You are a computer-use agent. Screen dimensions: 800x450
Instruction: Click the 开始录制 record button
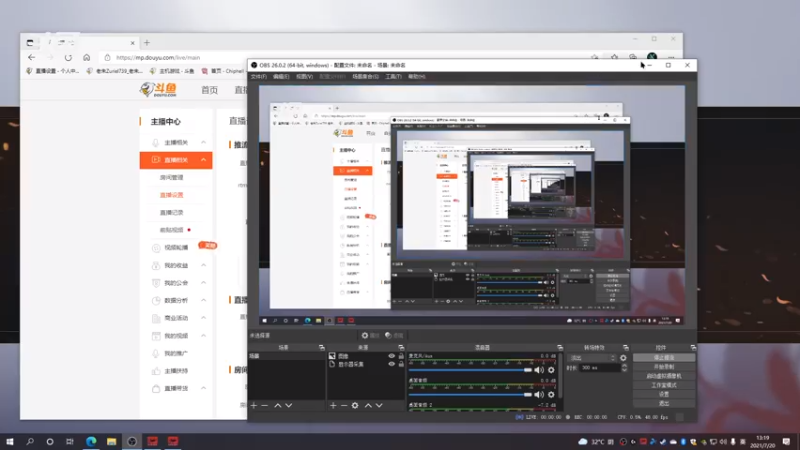click(x=664, y=367)
